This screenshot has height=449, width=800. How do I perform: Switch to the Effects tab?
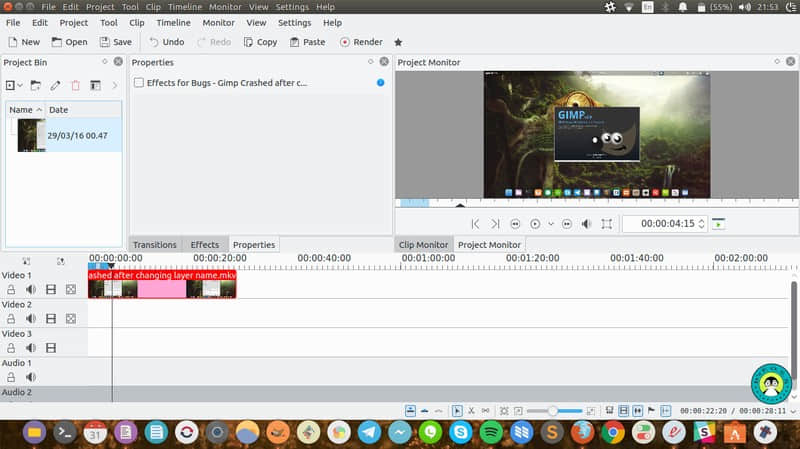click(x=204, y=244)
